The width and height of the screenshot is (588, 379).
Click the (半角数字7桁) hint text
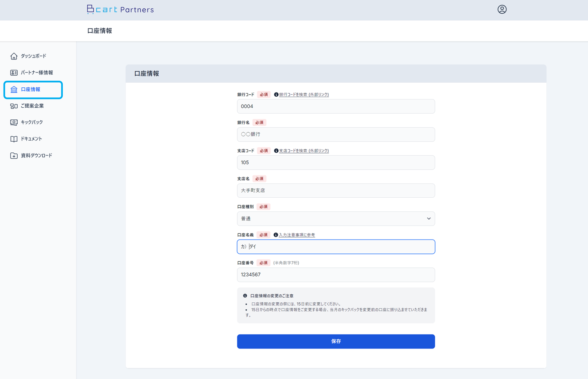point(286,263)
